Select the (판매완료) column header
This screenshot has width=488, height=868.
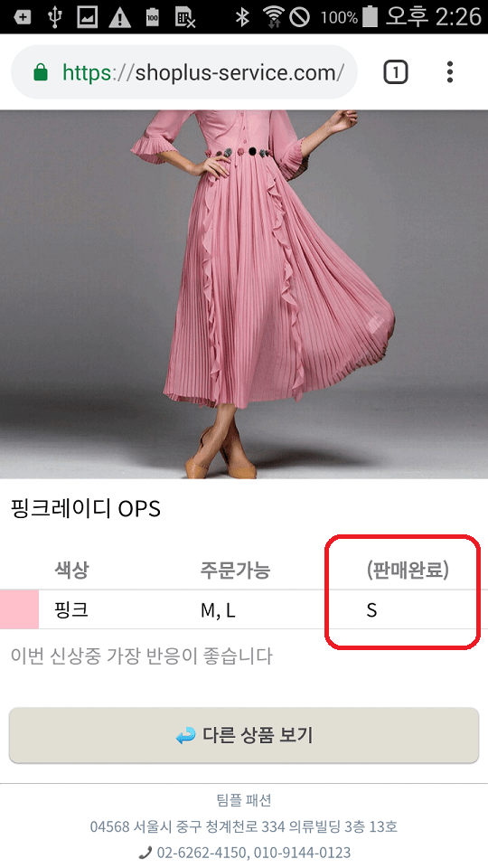pyautogui.click(x=408, y=570)
